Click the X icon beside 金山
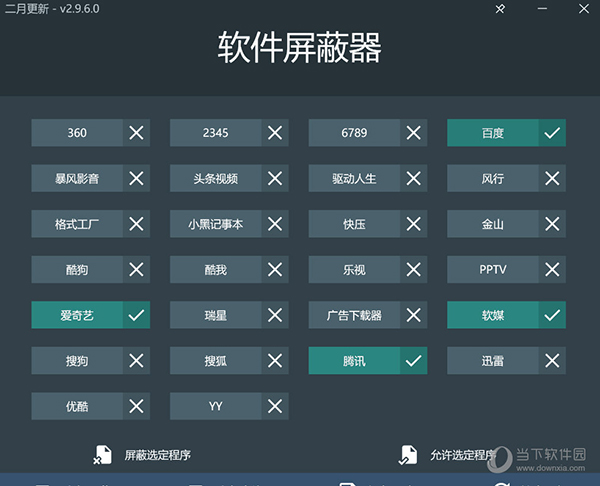The image size is (600, 486). click(552, 224)
